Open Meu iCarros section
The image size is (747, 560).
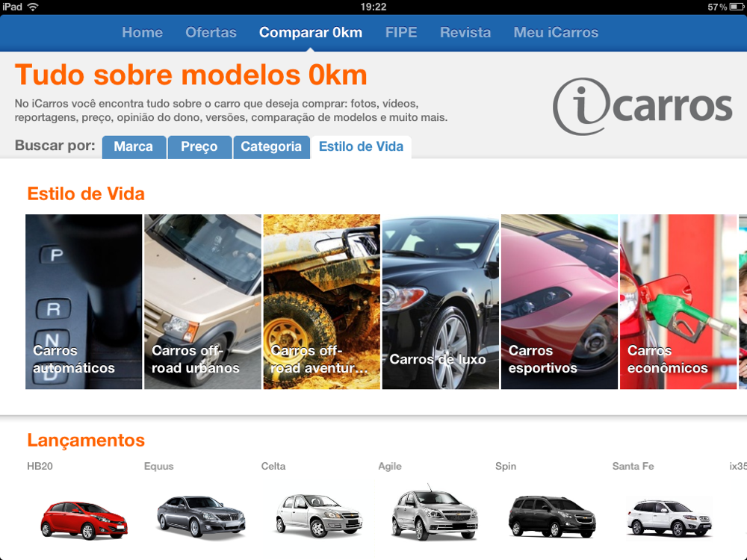(556, 32)
